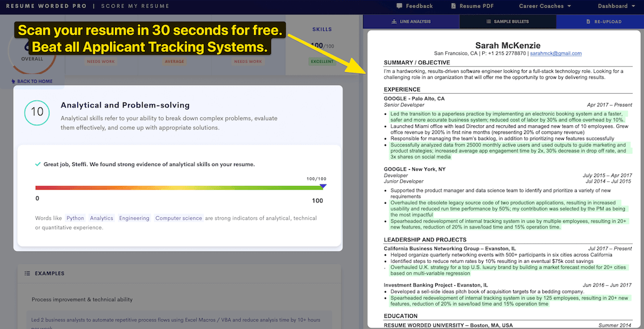Click the Examples list icon
The height and width of the screenshot is (329, 644).
pos(27,273)
